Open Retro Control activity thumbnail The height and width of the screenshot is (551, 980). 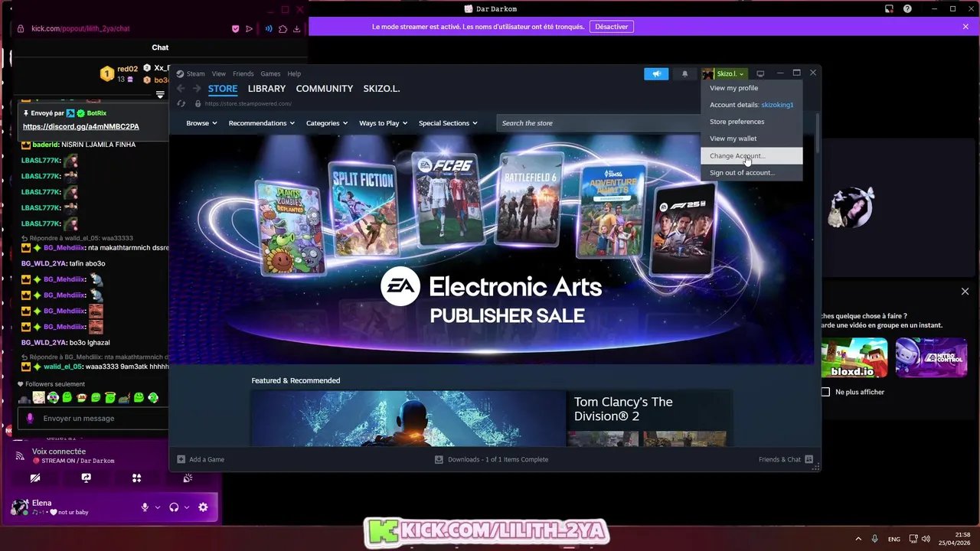931,358
